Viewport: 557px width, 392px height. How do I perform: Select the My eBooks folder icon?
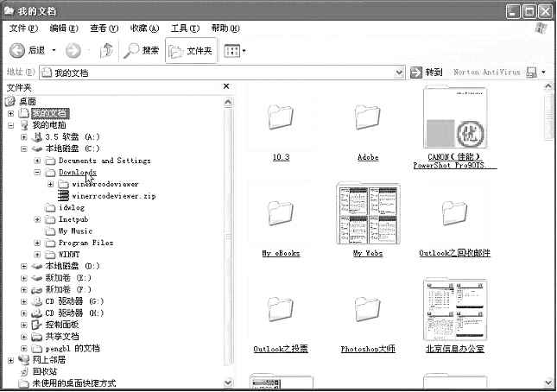[281, 213]
